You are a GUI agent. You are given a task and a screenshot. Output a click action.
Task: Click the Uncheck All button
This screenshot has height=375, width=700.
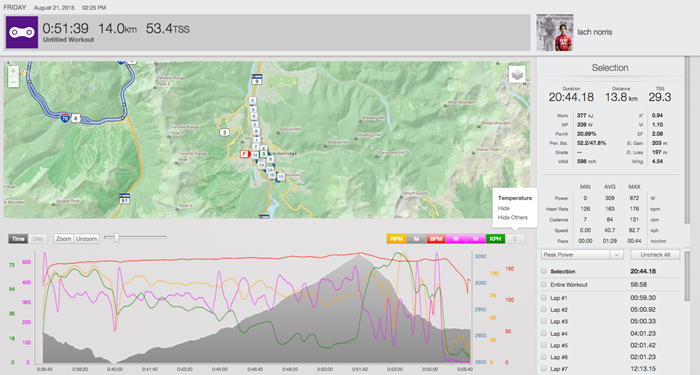click(655, 254)
